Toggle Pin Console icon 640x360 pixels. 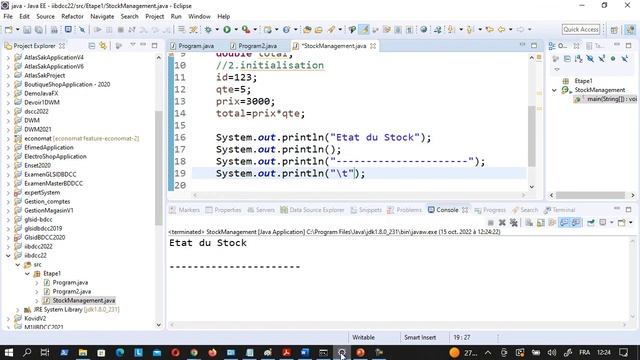coord(591,222)
